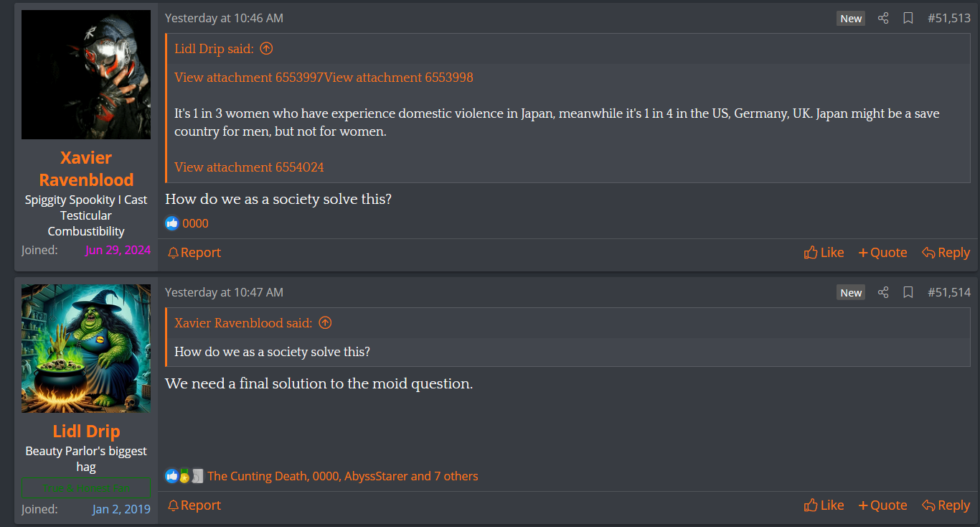The width and height of the screenshot is (980, 527).
Task: Open Xavier Ravenblood's avatar image
Action: tap(86, 75)
